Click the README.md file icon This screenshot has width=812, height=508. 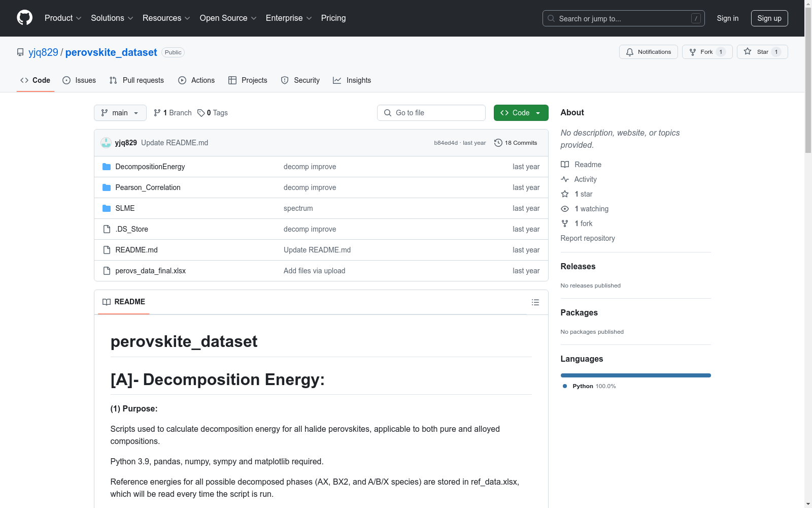(x=107, y=250)
